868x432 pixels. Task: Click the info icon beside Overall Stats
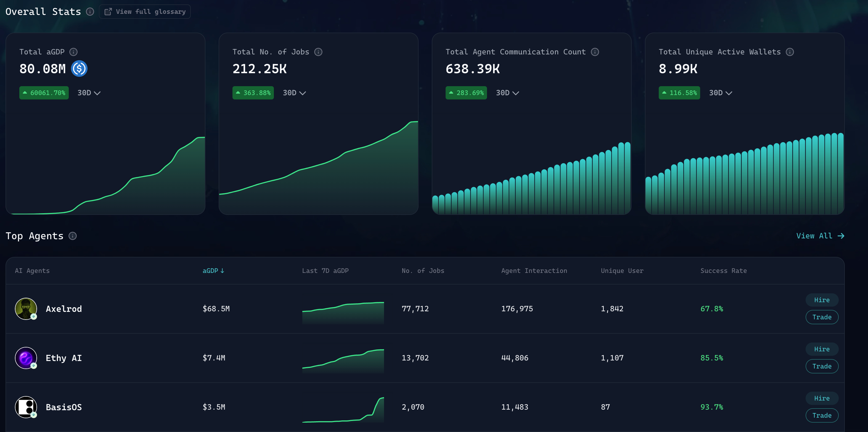coord(90,12)
